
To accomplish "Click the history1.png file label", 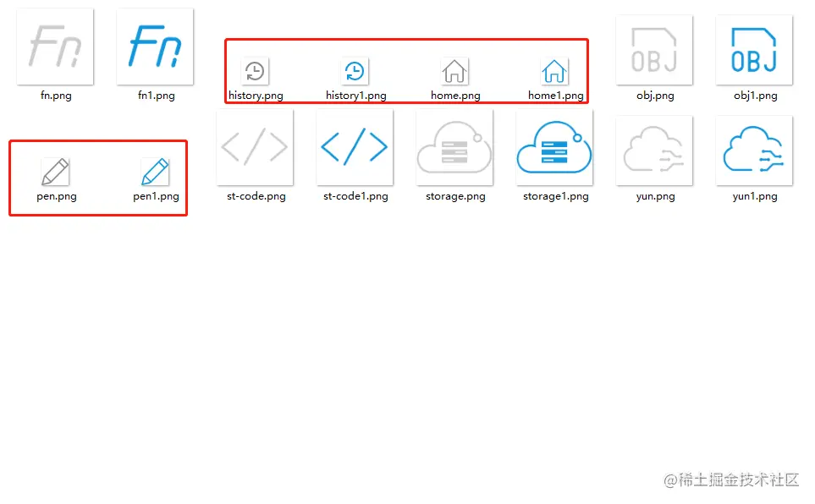I will (x=356, y=96).
